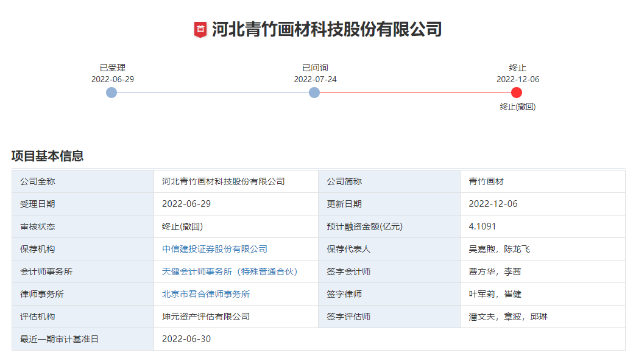The height and width of the screenshot is (364, 636).
Task: Click the 审核状态 value 终止(撤回) in table
Action: pyautogui.click(x=182, y=226)
